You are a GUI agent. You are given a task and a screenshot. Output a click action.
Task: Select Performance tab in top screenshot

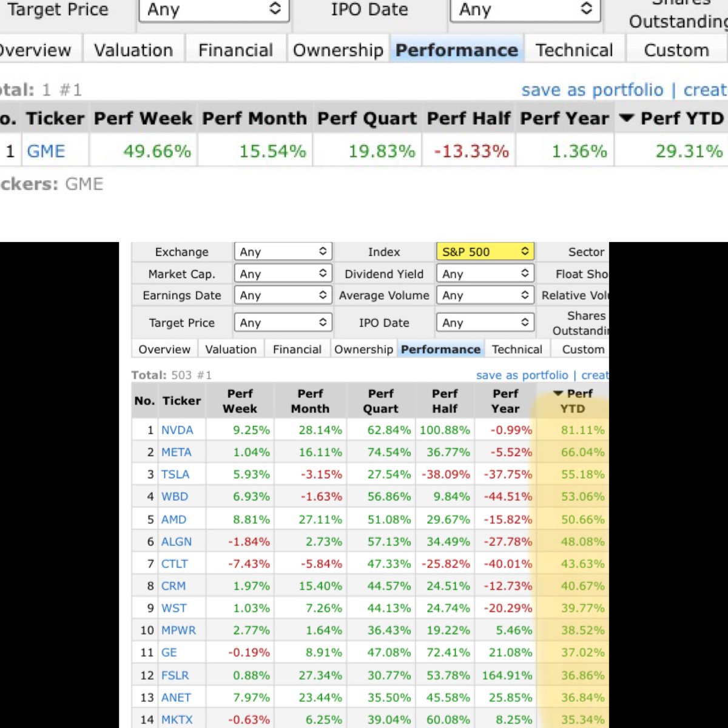457,50
